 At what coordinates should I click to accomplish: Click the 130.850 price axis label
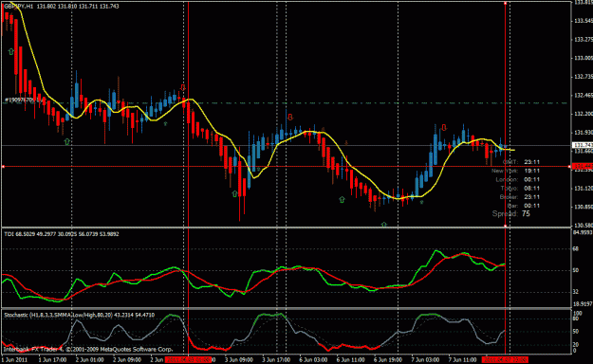pos(583,207)
